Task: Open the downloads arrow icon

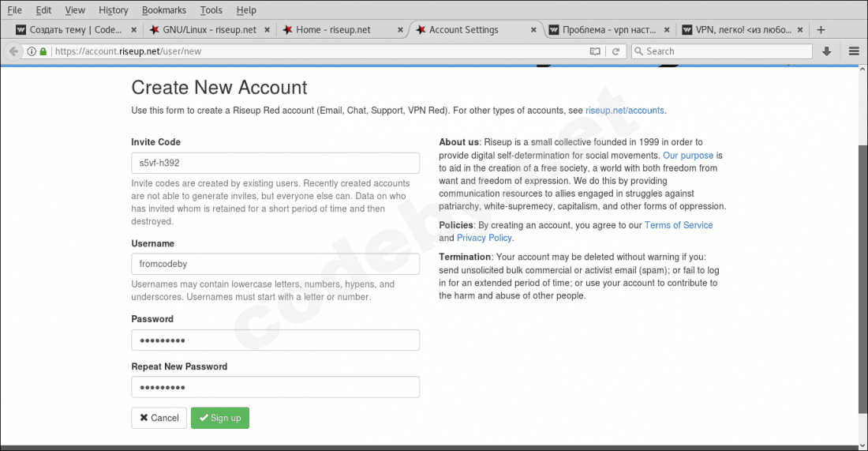Action: [x=827, y=51]
